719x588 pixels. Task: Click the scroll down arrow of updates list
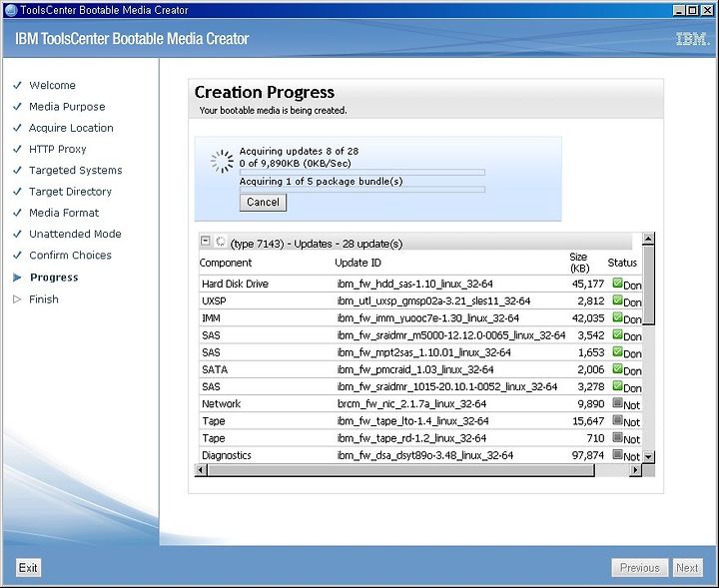648,456
